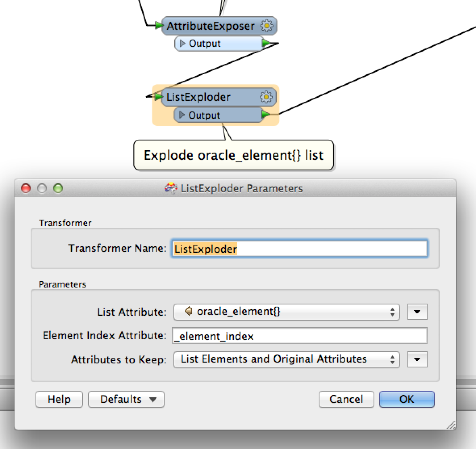Click the 'Parameters' group heading
Image resolution: width=476 pixels, height=449 pixels.
[x=63, y=284]
